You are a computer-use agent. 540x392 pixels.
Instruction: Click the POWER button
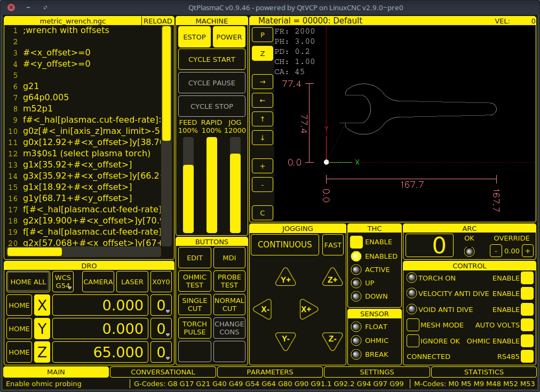(x=229, y=37)
